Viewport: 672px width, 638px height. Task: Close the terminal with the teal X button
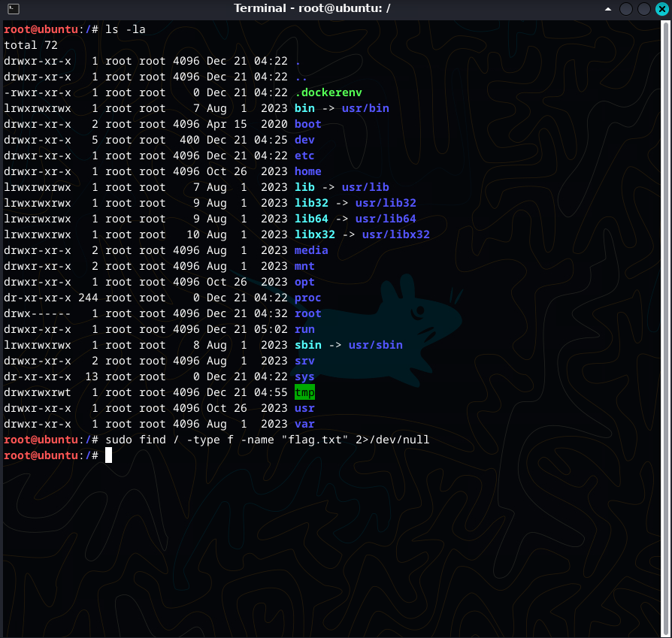(661, 9)
